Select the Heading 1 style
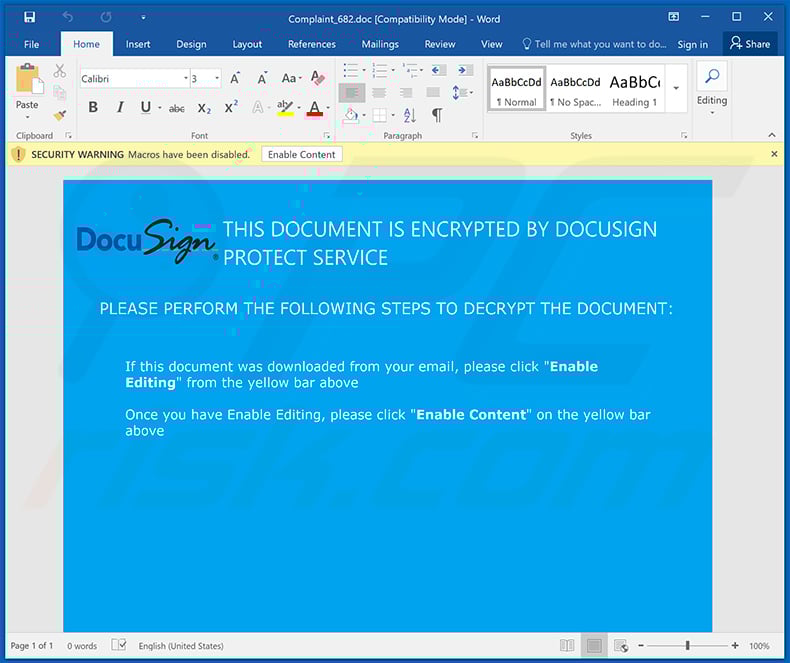The width and height of the screenshot is (790, 663). pos(635,89)
